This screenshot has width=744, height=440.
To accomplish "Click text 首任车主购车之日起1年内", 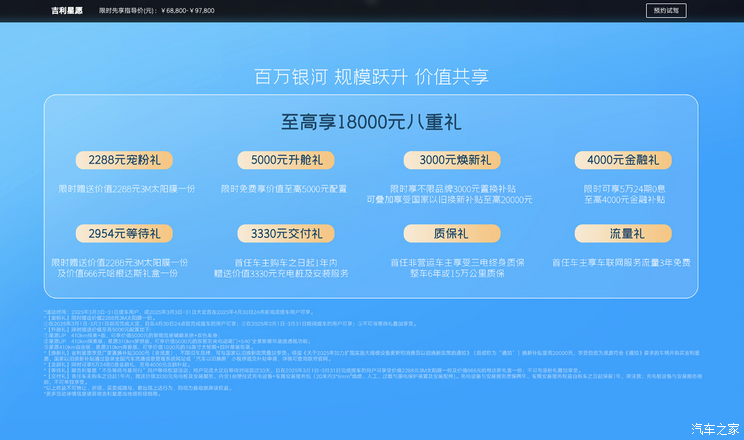I will tap(286, 262).
